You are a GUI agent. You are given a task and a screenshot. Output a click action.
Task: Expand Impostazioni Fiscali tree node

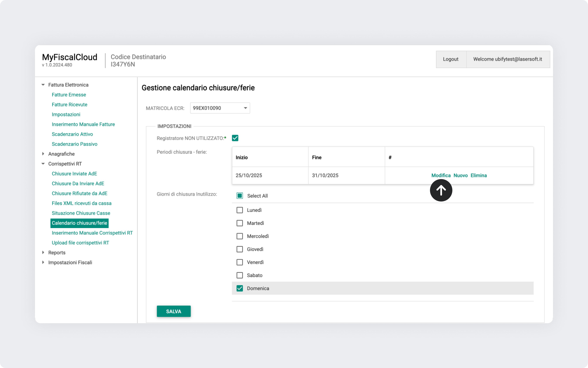(43, 262)
